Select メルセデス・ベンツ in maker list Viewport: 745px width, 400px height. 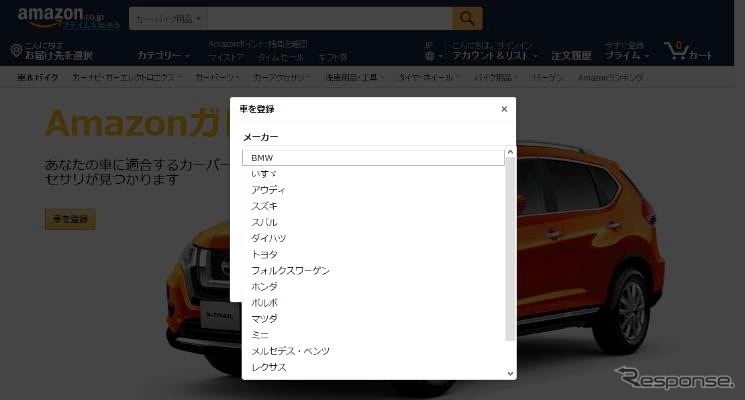(373, 352)
